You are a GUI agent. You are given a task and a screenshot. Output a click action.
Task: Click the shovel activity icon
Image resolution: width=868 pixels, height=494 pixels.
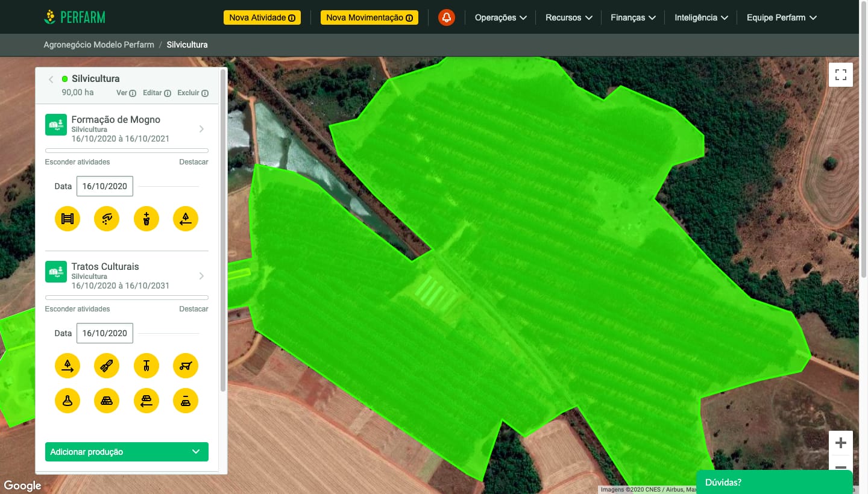click(x=146, y=366)
